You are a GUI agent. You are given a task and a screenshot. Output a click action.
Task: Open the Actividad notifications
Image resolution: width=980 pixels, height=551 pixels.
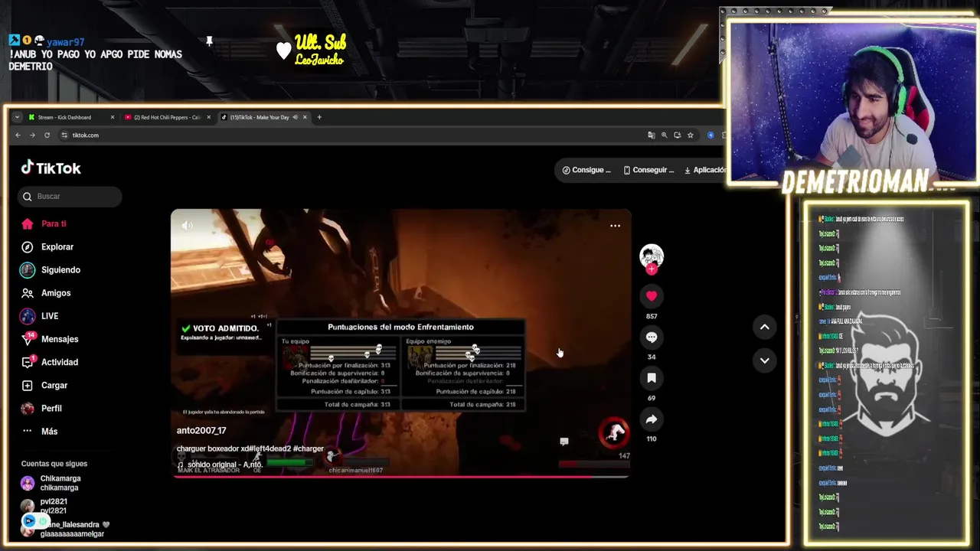click(x=50, y=362)
